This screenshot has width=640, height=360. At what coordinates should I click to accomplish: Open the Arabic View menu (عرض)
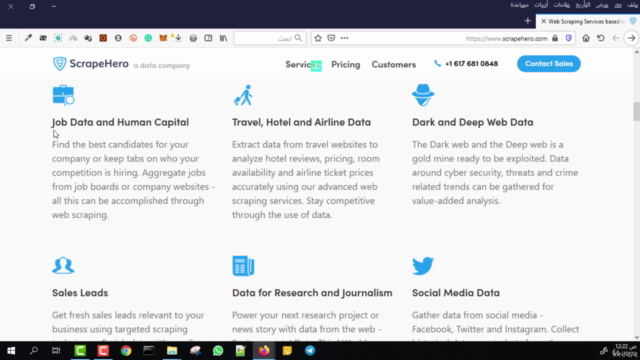pos(602,5)
